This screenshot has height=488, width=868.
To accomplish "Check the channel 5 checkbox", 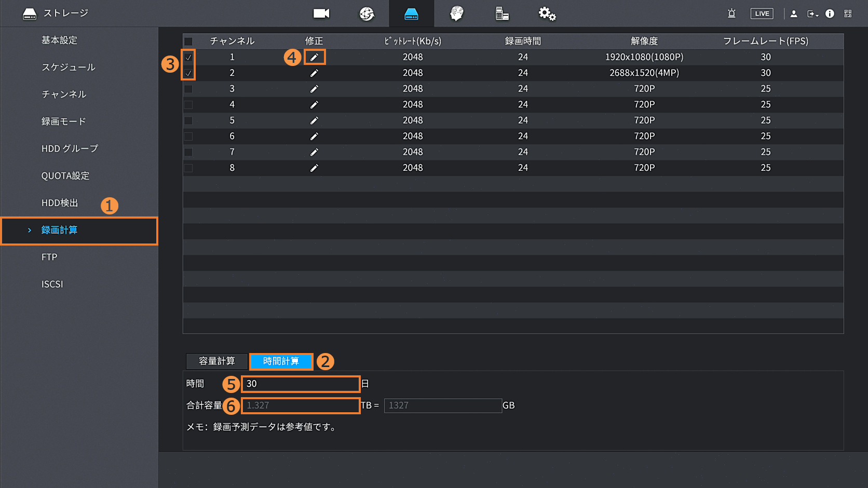I will [x=188, y=120].
